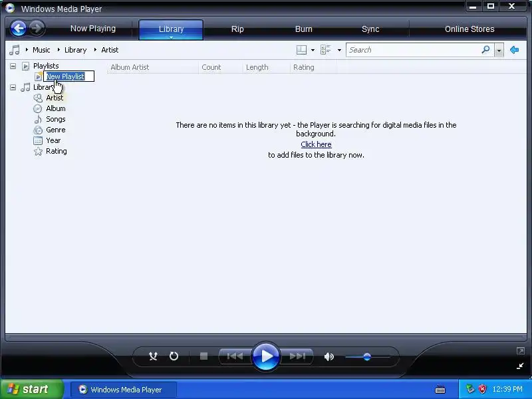Viewport: 532px width, 399px height.
Task: Expand the Library breadcrumb arrow
Action: coord(59,50)
